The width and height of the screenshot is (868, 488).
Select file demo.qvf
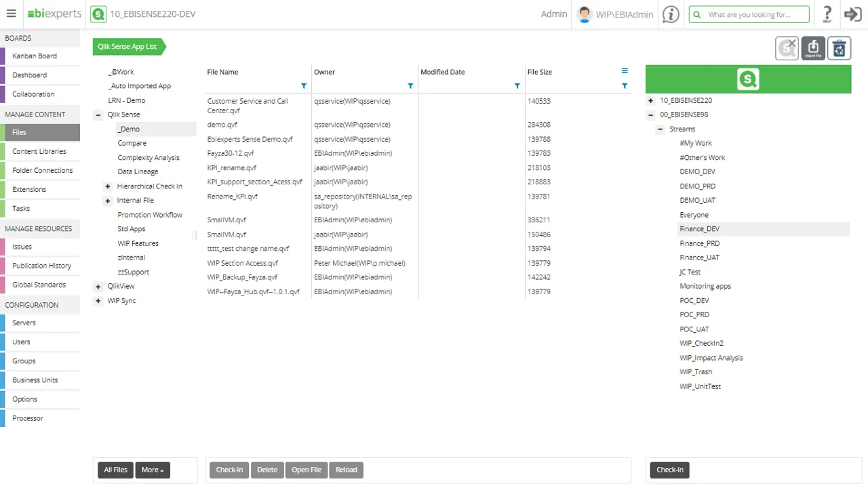222,125
